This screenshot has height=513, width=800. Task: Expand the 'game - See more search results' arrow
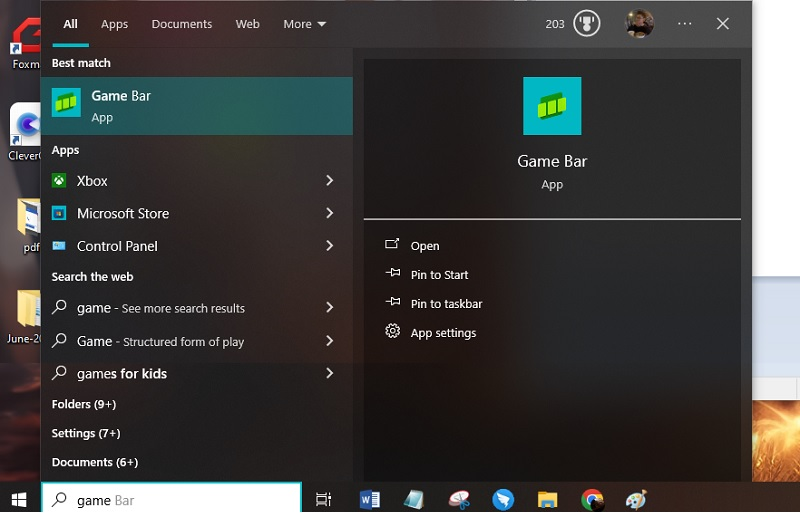(330, 307)
